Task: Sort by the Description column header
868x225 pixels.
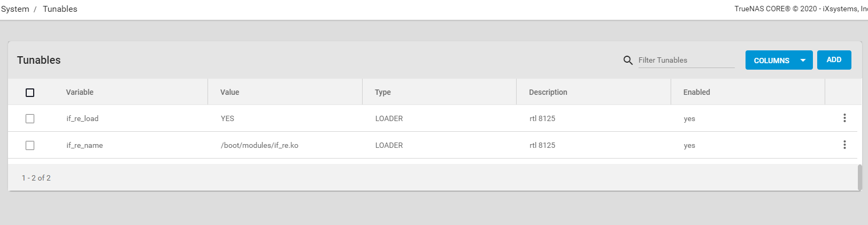Action: point(548,92)
